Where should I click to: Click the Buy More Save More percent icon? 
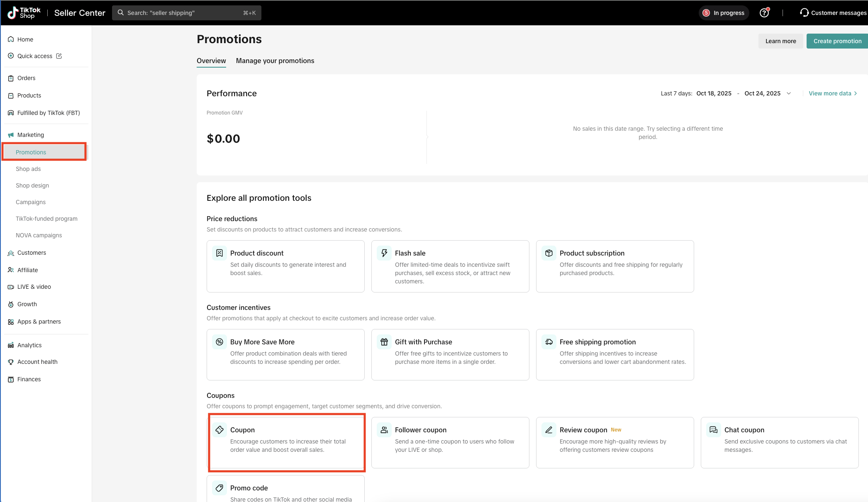219,342
